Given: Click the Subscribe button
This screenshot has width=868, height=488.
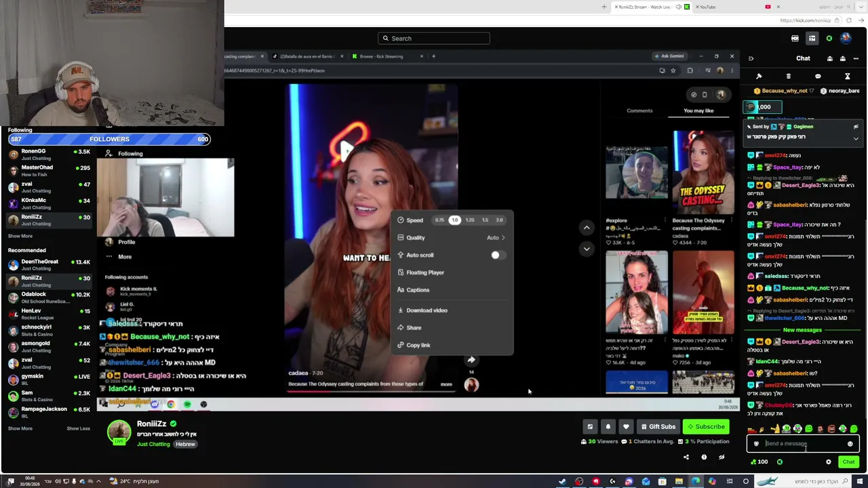Looking at the screenshot, I should click(706, 427).
